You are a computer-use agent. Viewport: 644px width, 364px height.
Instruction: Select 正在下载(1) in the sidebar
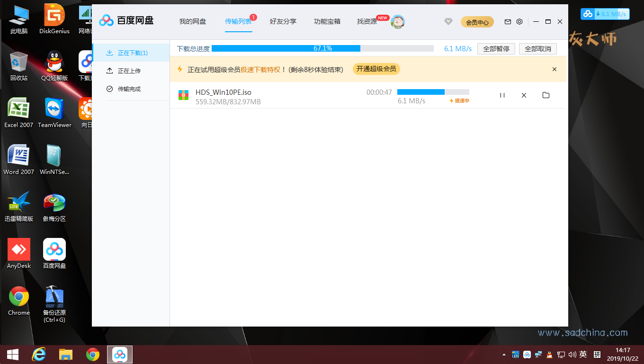pyautogui.click(x=131, y=53)
